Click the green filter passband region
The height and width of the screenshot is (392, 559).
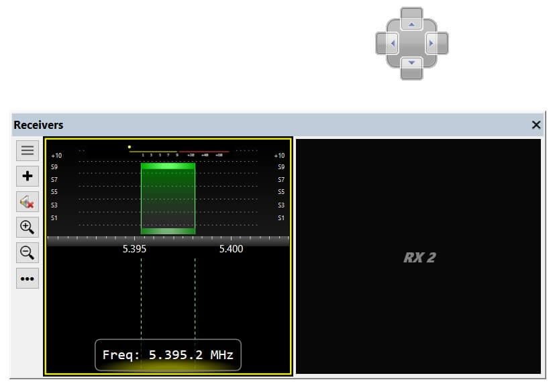click(168, 198)
